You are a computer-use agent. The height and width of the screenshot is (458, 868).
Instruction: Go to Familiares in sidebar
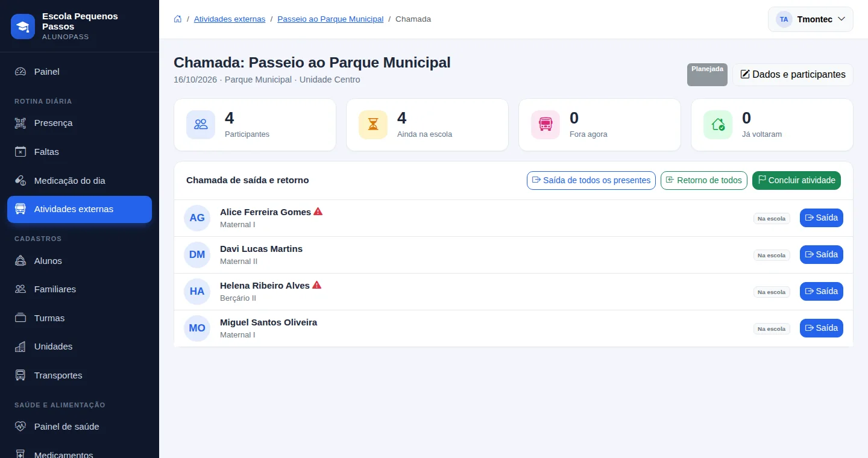[x=80, y=289]
